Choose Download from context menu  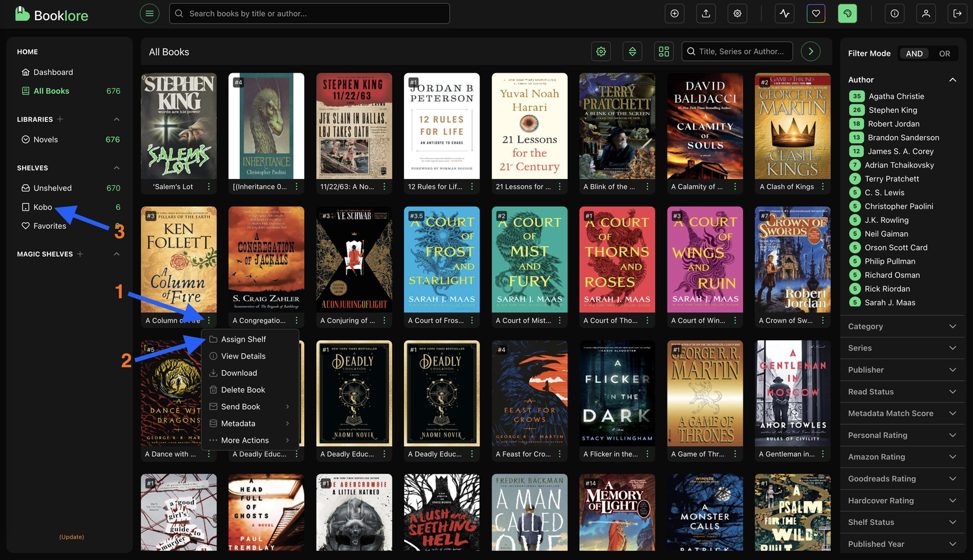250,373
